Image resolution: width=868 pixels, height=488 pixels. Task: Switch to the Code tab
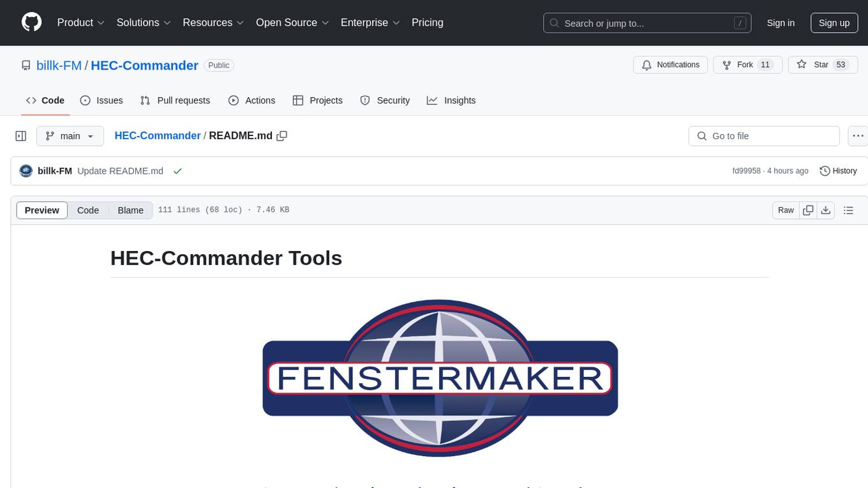[45, 100]
